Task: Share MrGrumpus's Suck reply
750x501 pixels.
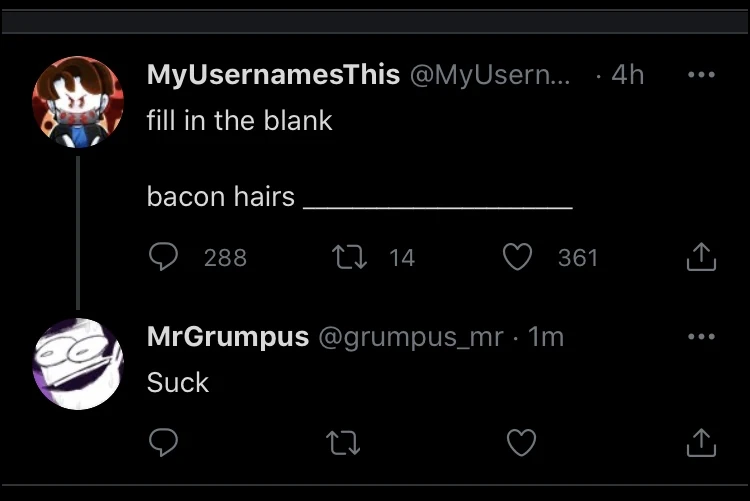Action: pyautogui.click(x=701, y=442)
